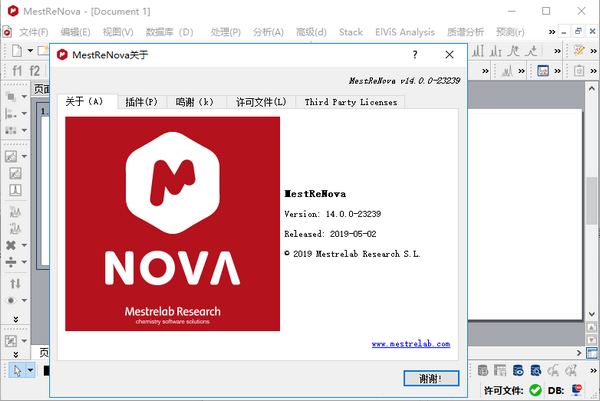Click the 谢谢! button

click(431, 378)
